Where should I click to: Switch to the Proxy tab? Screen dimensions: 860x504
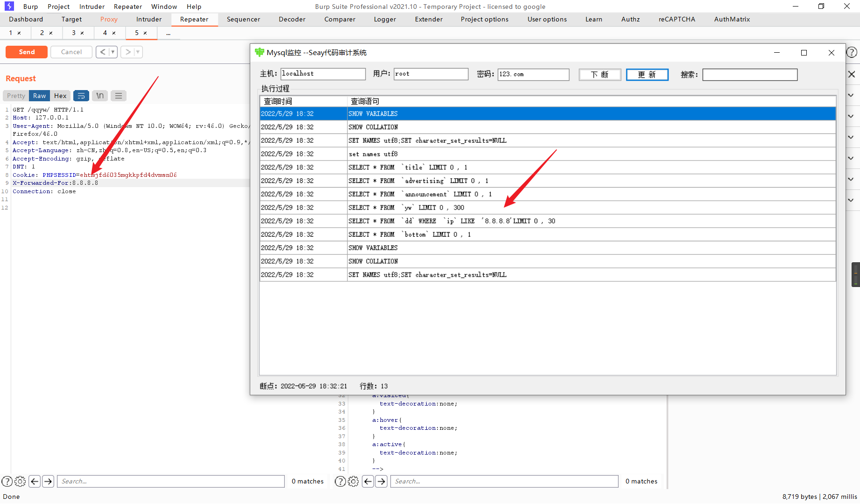109,19
